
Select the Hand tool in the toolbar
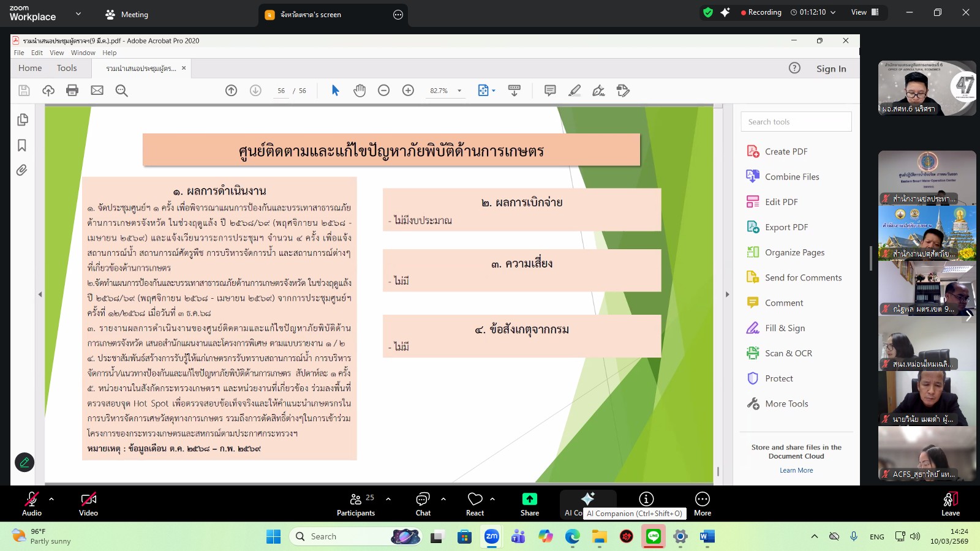point(360,90)
